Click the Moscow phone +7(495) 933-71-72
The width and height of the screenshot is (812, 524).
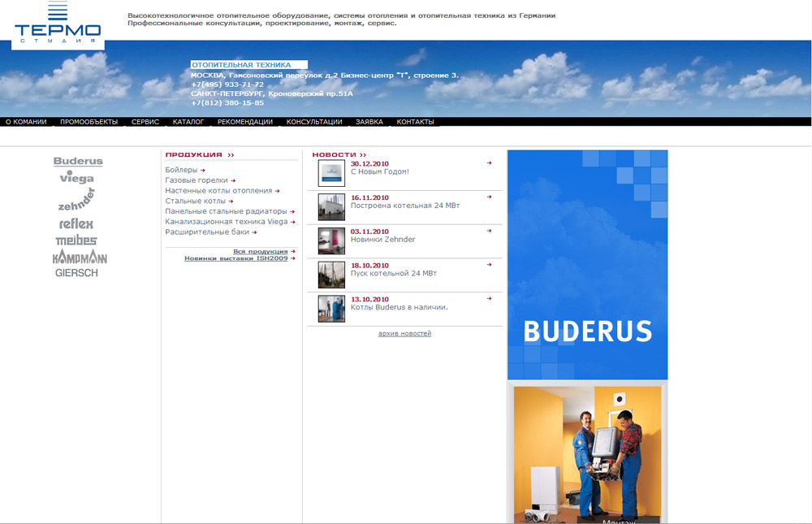click(x=227, y=84)
